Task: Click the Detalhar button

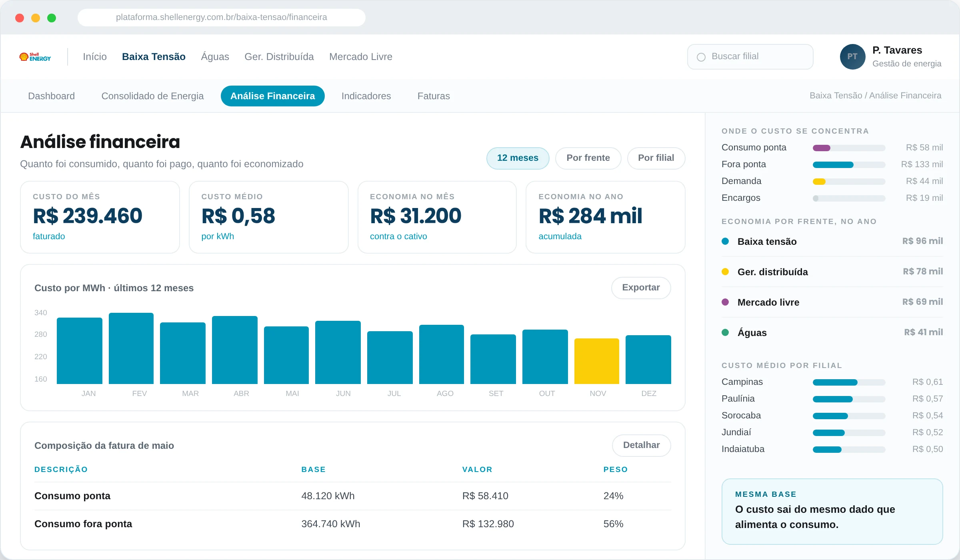Action: coord(641,445)
